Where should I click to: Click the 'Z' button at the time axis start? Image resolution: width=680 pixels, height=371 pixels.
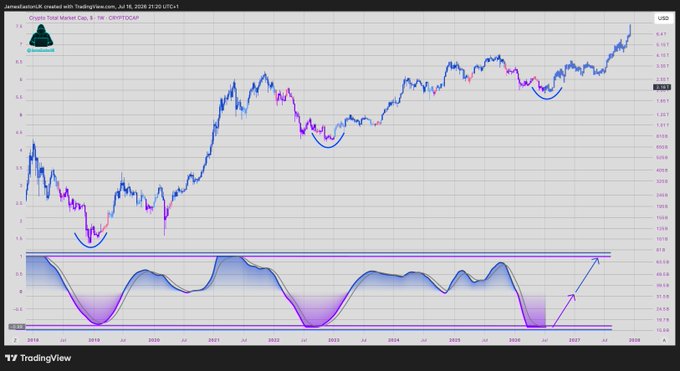[15, 340]
